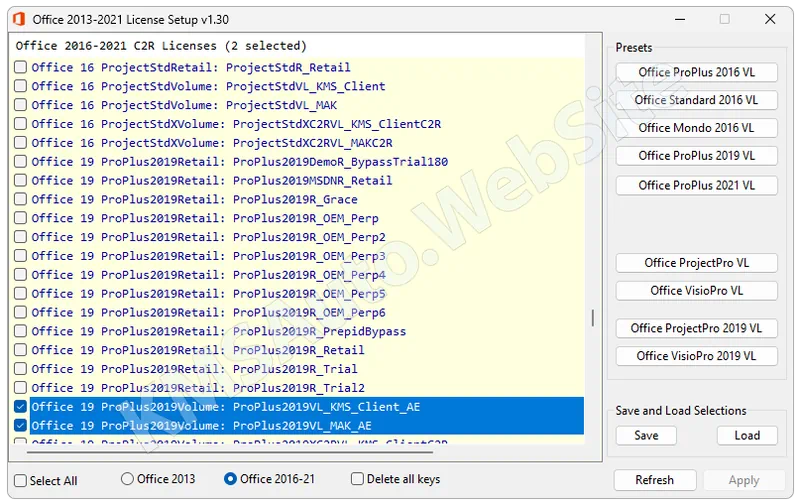Select the ProPlus2019R_OEM_Perp4 row
This screenshot has height=504, width=800.
click(x=298, y=274)
